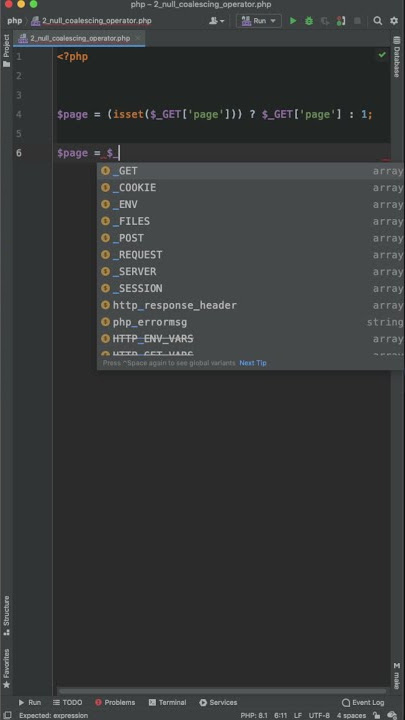Toggle the Database side panel
The width and height of the screenshot is (405, 720).
click(x=397, y=57)
